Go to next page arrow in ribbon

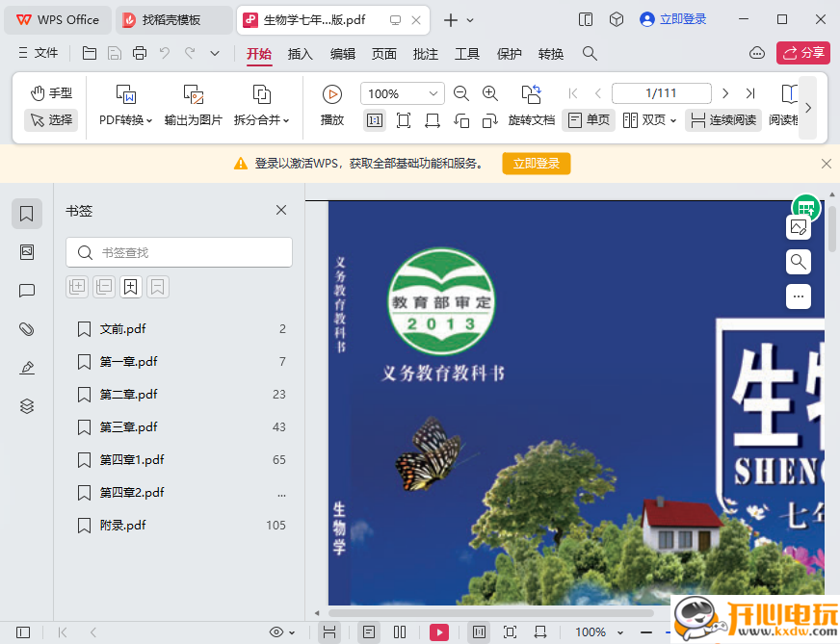pyautogui.click(x=725, y=93)
